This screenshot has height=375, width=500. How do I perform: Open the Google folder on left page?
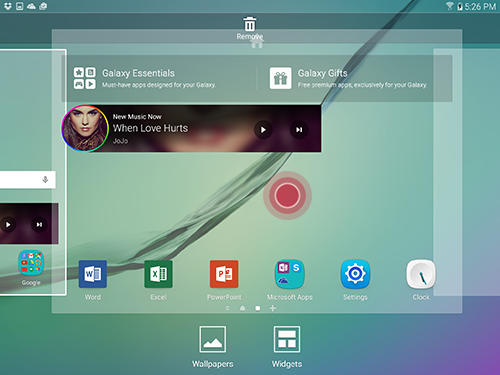[x=31, y=263]
